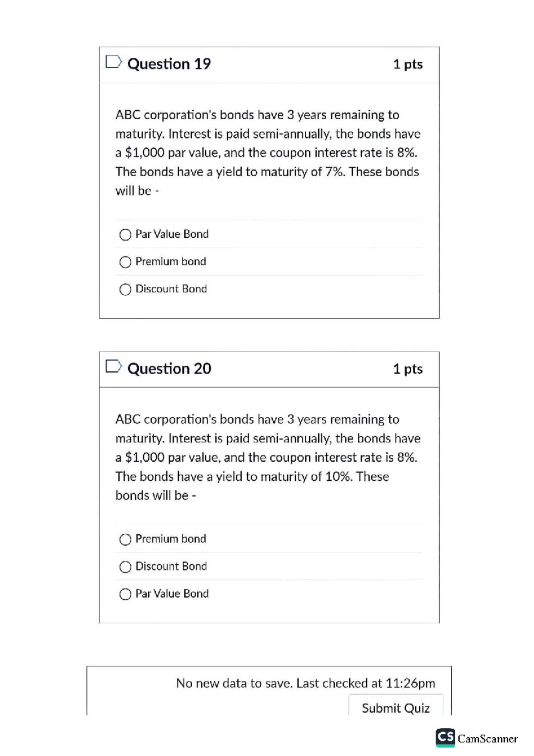Click the Question 19 problem text
The height and width of the screenshot is (756, 534).
(267, 153)
